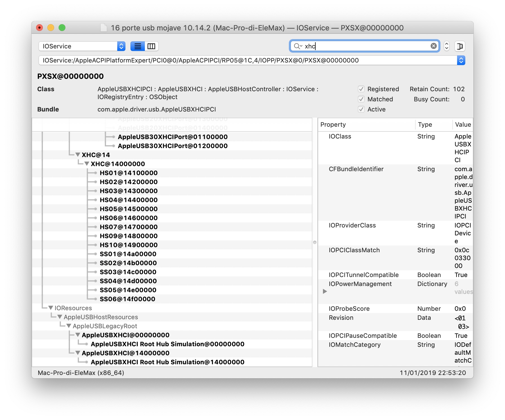
Task: Select HS05@14500000 in the tree
Action: 129,209
